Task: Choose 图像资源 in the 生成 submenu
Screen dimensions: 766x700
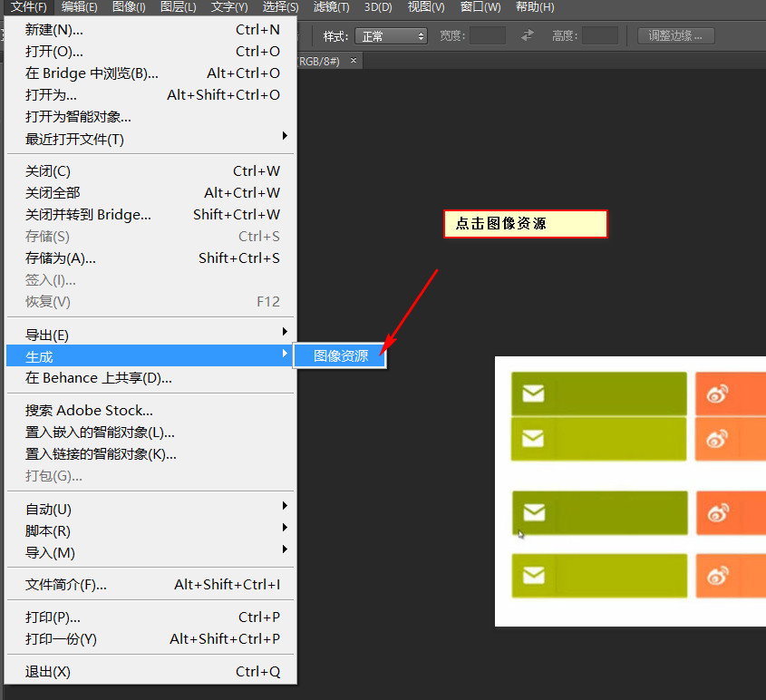Action: pos(341,356)
